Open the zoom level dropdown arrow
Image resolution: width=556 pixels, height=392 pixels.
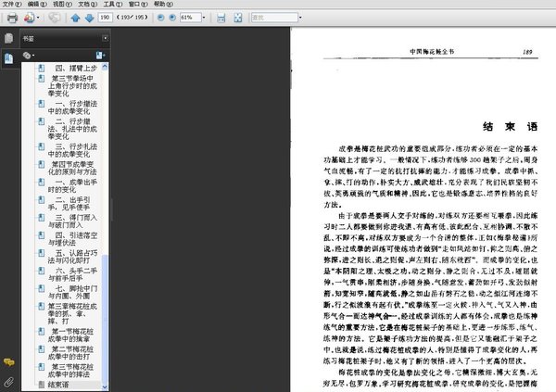[x=204, y=18]
